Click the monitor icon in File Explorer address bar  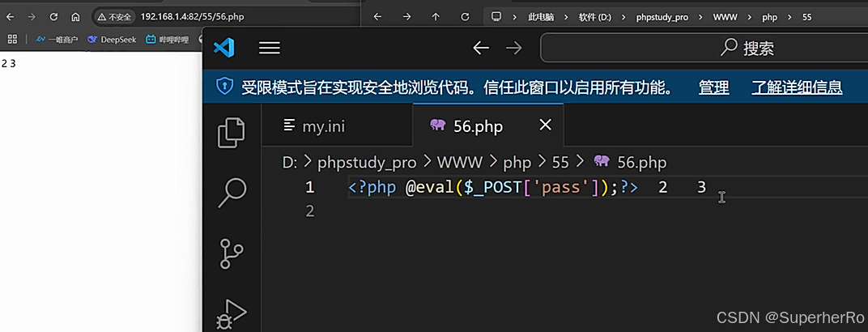point(496,16)
